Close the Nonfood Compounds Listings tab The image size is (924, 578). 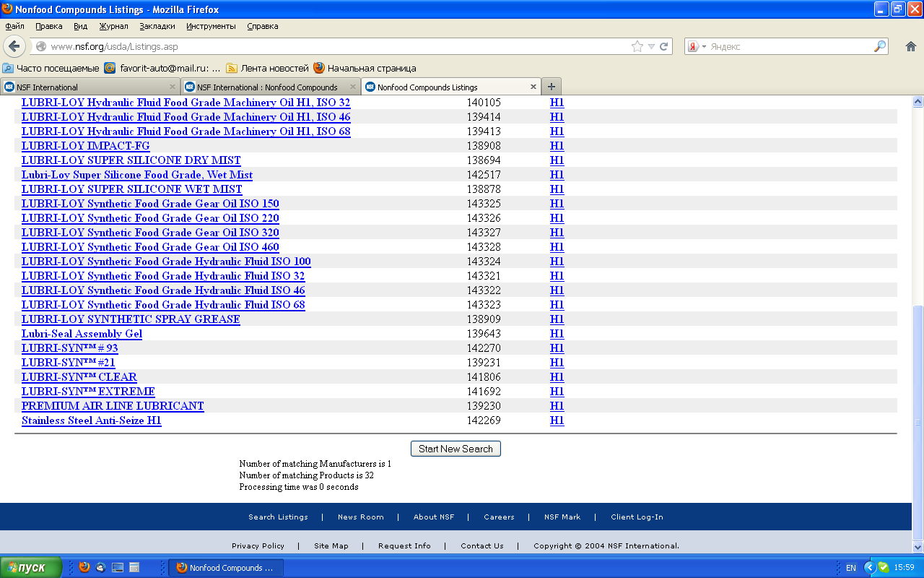click(x=533, y=87)
